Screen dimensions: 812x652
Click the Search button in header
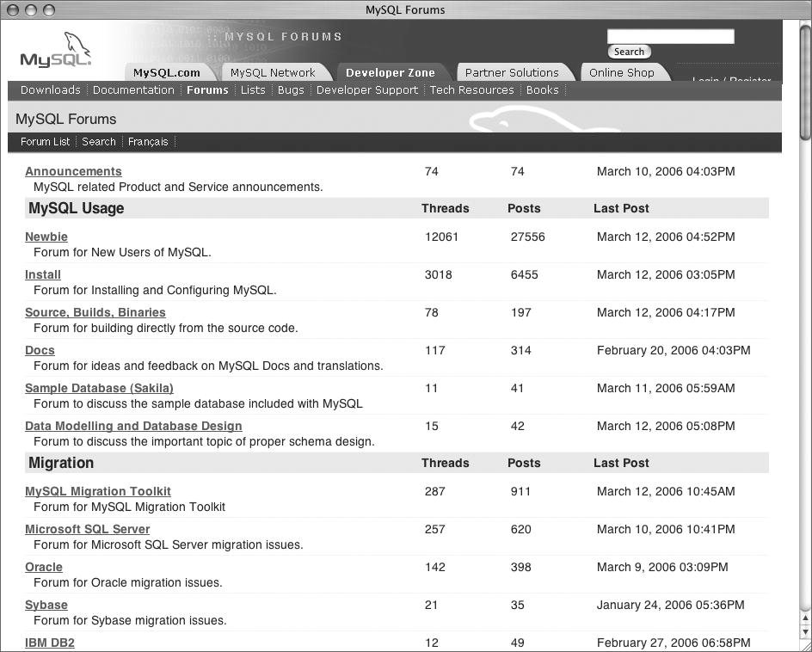coord(629,52)
